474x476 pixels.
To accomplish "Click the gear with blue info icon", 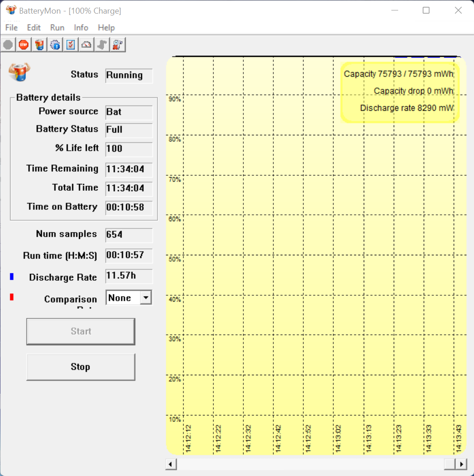I will click(55, 45).
